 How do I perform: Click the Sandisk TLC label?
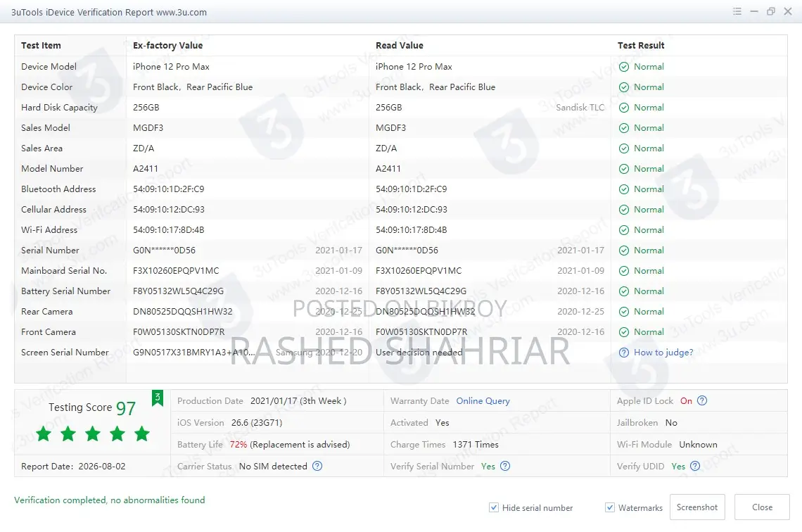[580, 108]
